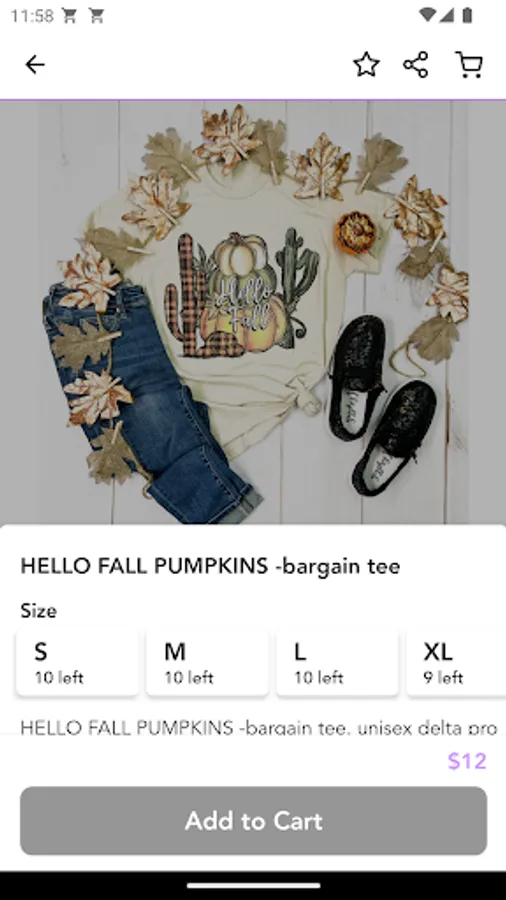The width and height of the screenshot is (506, 900).
Task: Tap the cellular signal icon
Action: 447,15
